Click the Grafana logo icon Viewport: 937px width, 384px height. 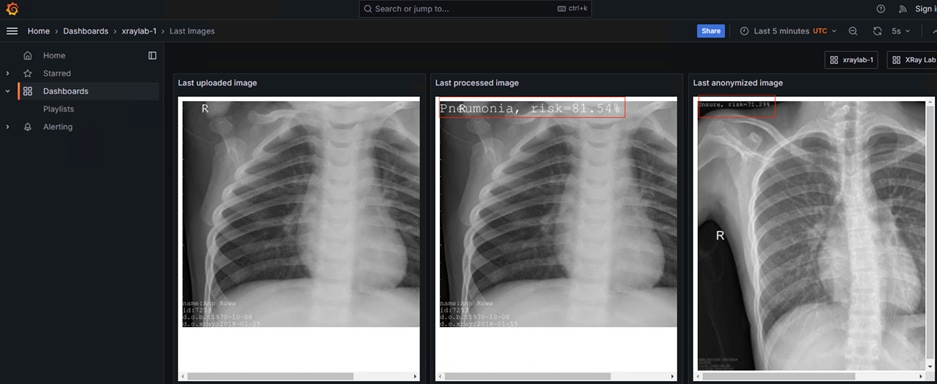tap(12, 9)
